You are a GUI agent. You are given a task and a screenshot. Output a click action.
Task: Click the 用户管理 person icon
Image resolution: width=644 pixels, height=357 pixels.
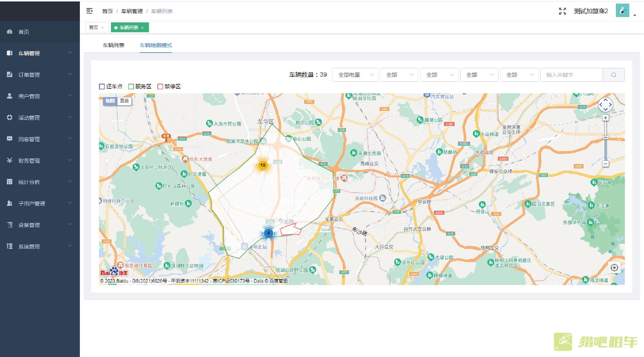point(10,96)
